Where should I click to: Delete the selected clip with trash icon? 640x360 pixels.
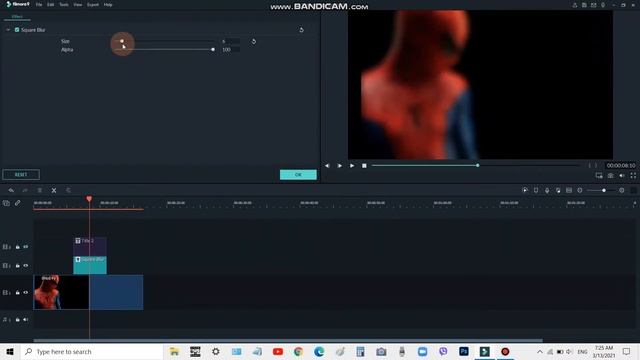(x=40, y=190)
